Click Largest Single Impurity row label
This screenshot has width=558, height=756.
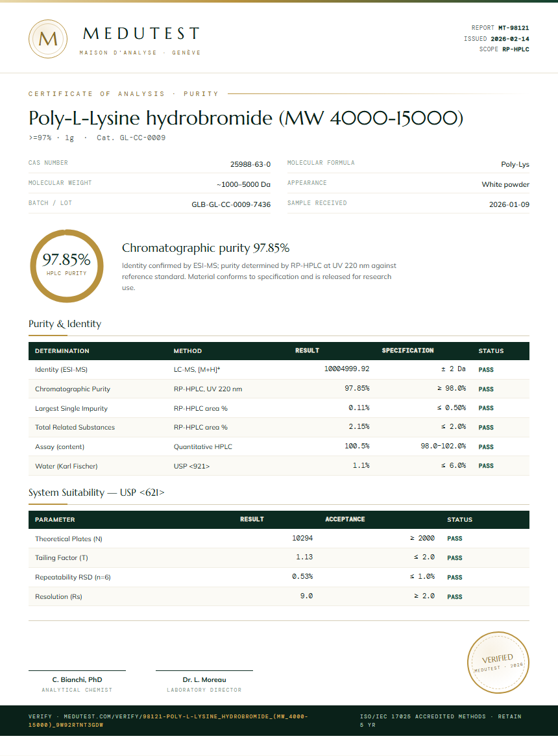click(x=71, y=408)
